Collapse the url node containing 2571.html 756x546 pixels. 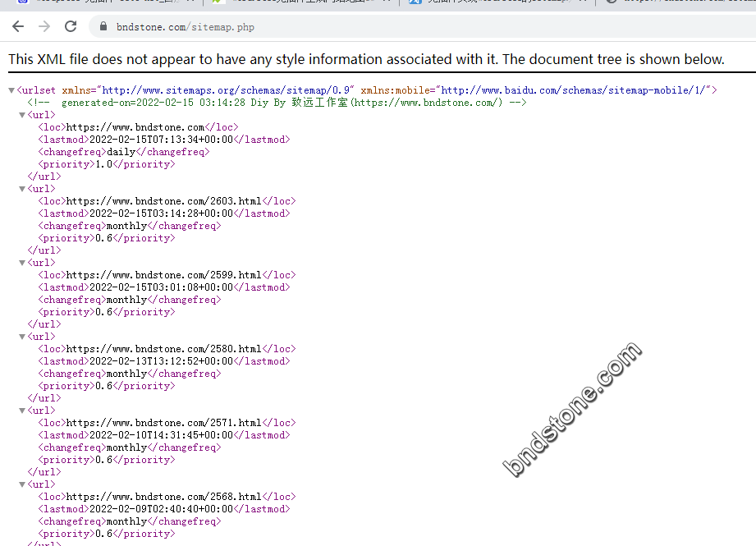click(22, 411)
